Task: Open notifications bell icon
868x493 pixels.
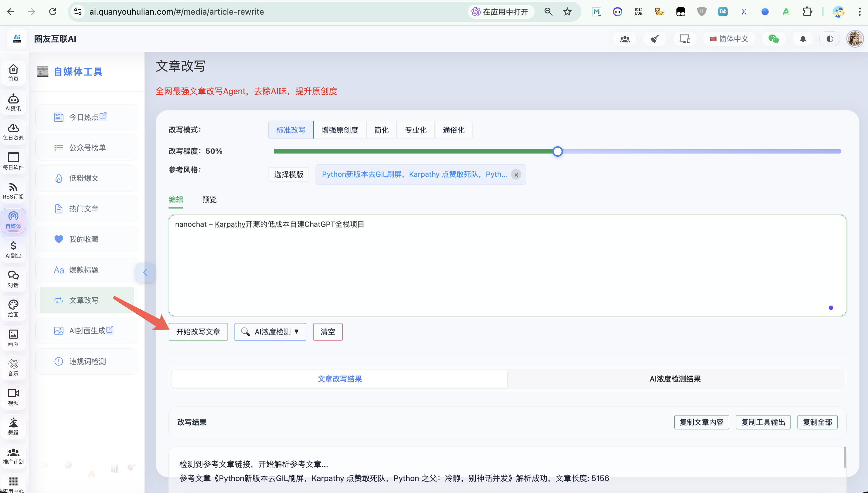Action: [803, 39]
